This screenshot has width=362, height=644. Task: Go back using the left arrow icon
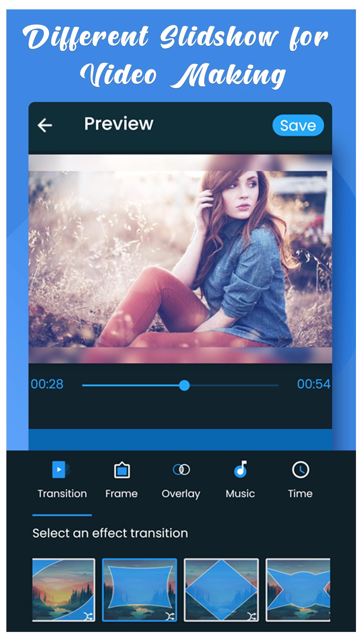point(45,125)
